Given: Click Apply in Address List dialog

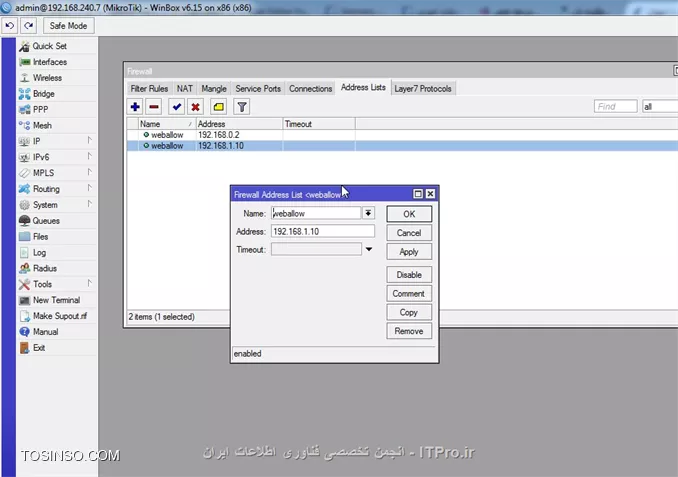Looking at the screenshot, I should [x=409, y=252].
